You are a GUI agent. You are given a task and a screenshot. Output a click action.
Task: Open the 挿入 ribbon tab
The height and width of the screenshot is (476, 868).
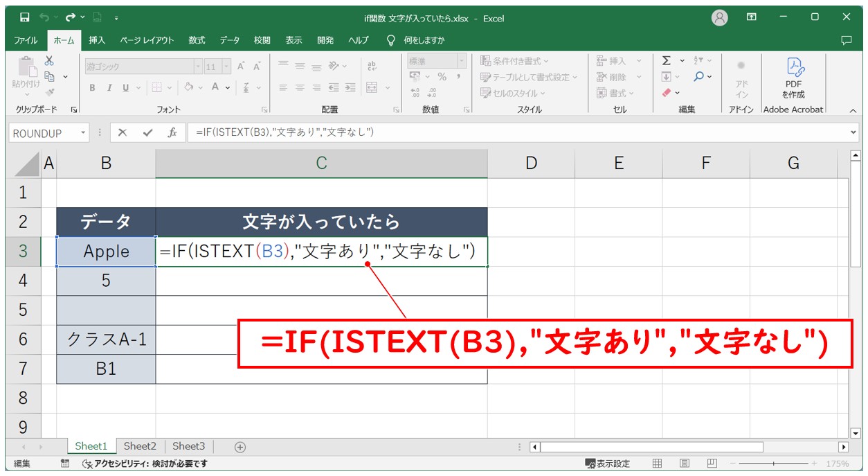coord(97,40)
